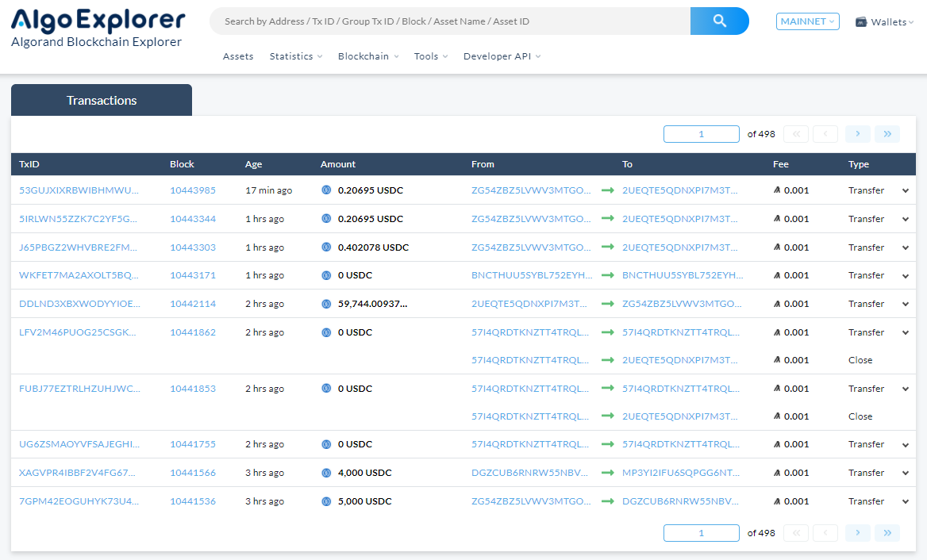
Task: Expand details for J65PBGZ2WHVBRE2FM transaction row
Action: tap(905, 247)
